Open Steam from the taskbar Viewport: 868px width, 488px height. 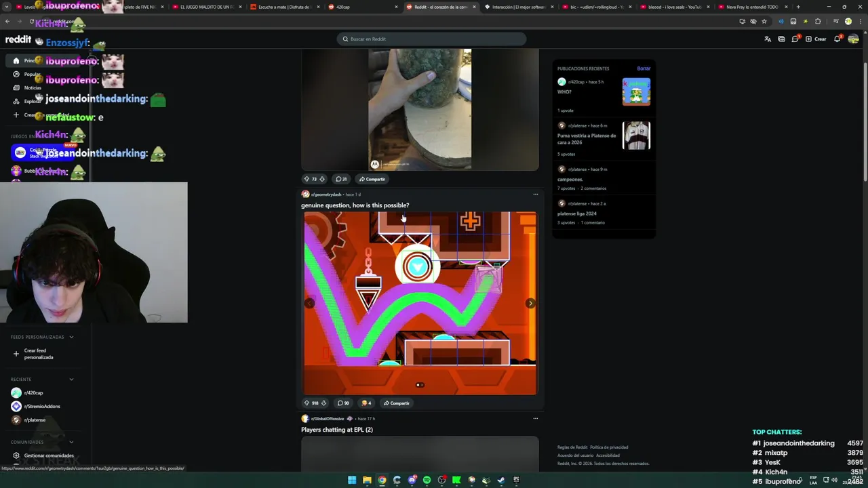[x=501, y=480]
